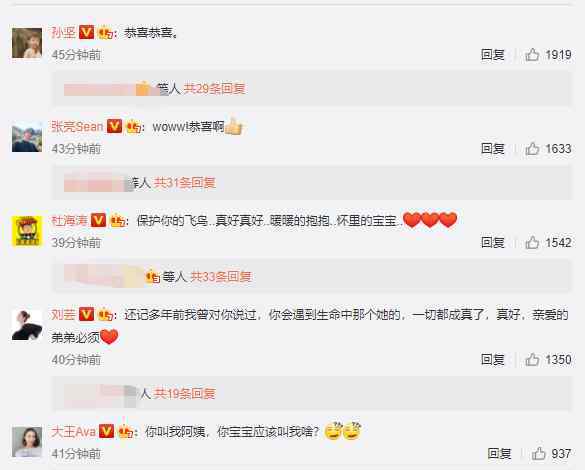The width and height of the screenshot is (585, 470).
Task: Like 张亮Sean's comment thumbs-up icon
Action: [532, 149]
